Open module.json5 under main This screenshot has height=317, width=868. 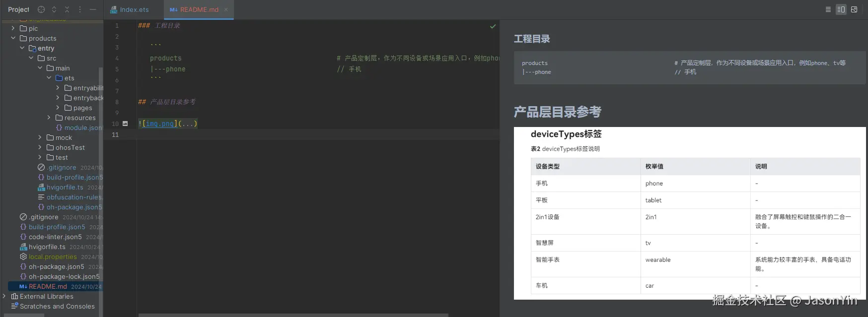79,127
